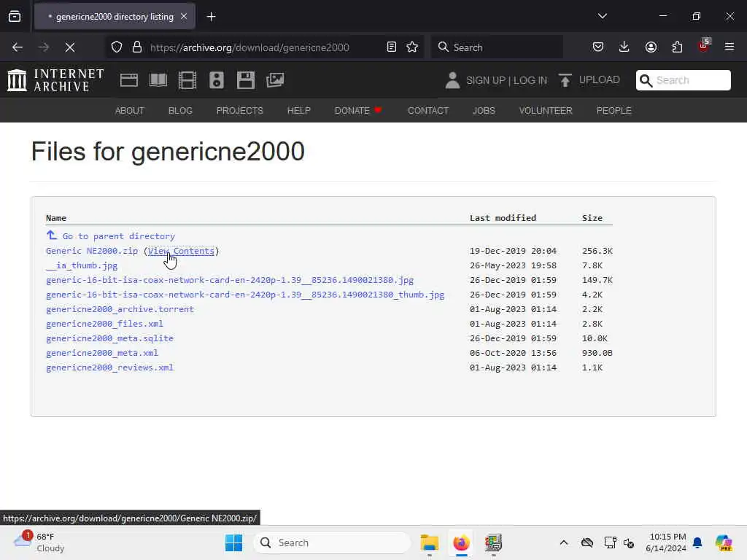747x560 pixels.
Task: Close the genericne2000 directory listing tab
Action: pyautogui.click(x=184, y=17)
